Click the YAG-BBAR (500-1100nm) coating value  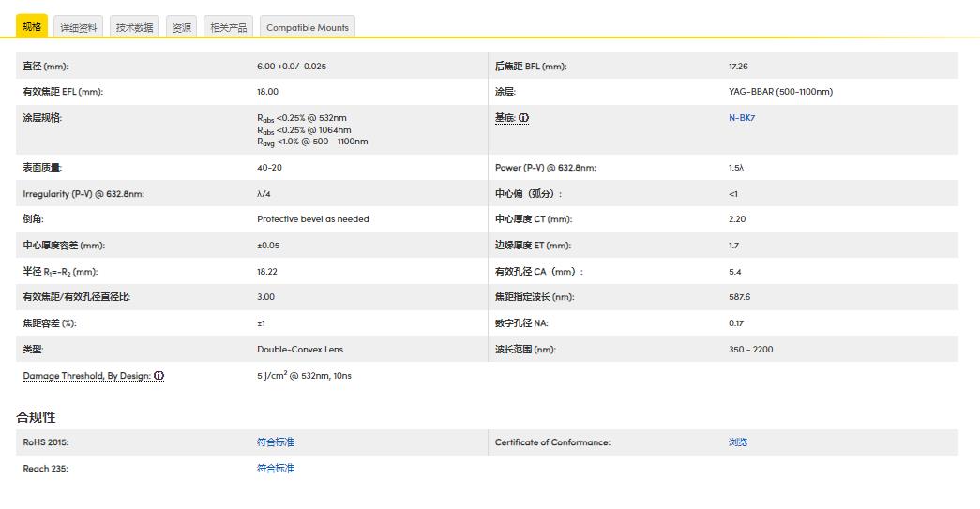coord(780,92)
